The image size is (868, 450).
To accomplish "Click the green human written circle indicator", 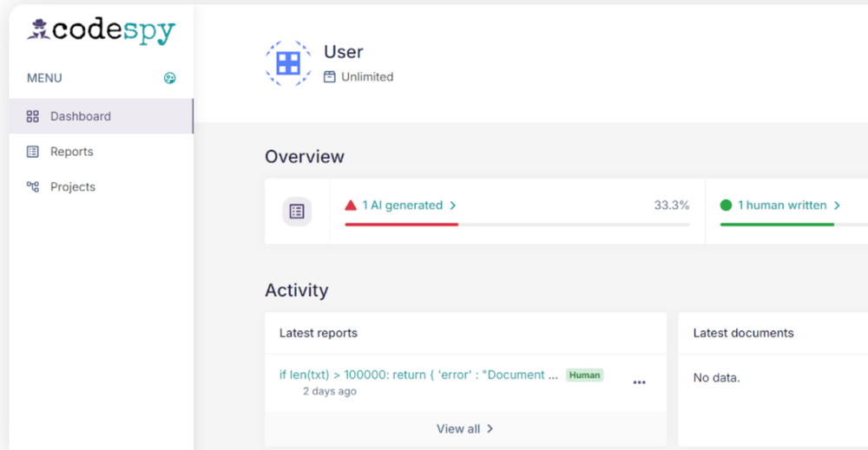I will coord(726,205).
